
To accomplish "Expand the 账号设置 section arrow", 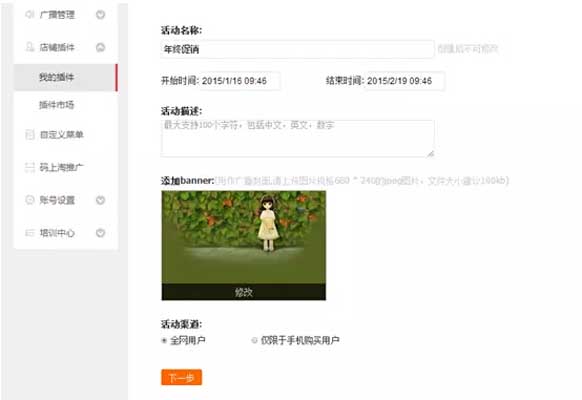I will (101, 200).
